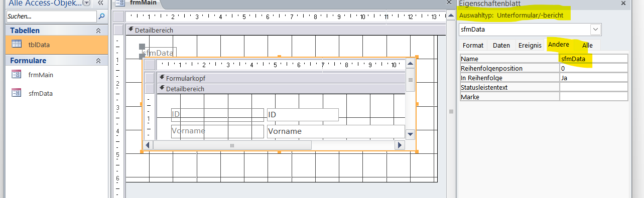Click the tblData table icon

click(17, 44)
